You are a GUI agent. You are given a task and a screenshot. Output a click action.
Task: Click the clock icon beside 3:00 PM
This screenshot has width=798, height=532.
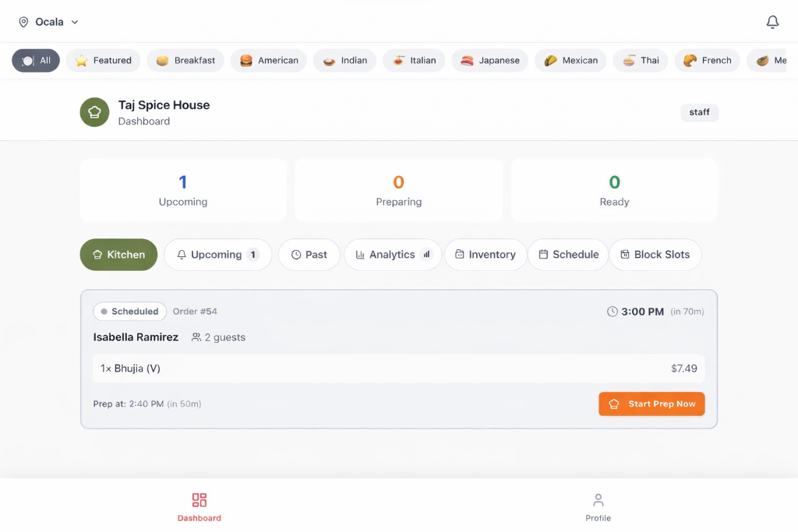613,312
